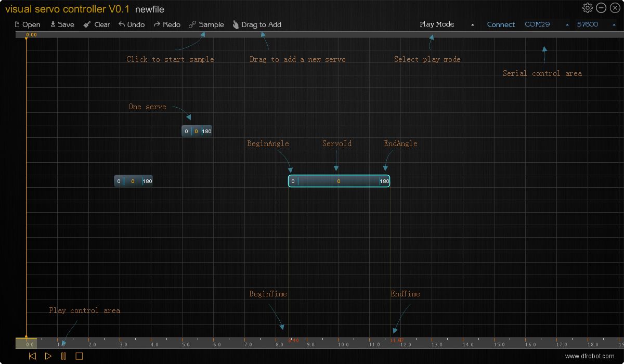Click the newfile title text

tap(150, 9)
